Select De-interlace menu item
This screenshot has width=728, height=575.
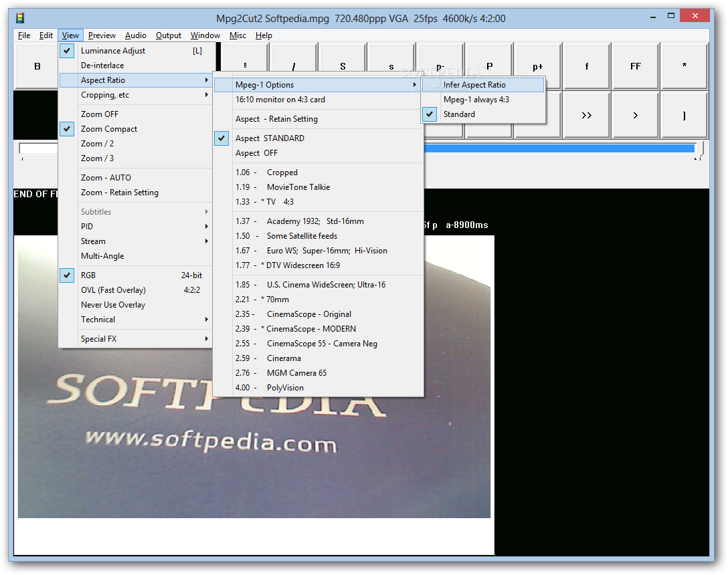[136, 66]
